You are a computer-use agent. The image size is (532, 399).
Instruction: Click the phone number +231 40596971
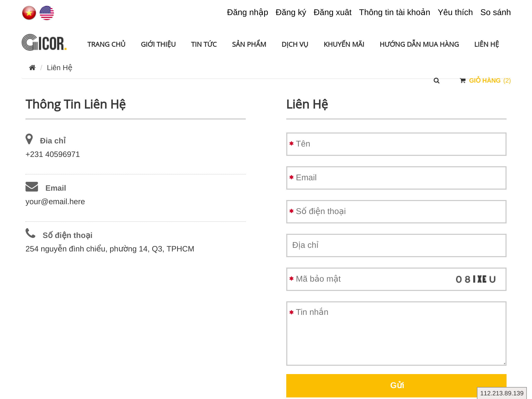(52, 154)
